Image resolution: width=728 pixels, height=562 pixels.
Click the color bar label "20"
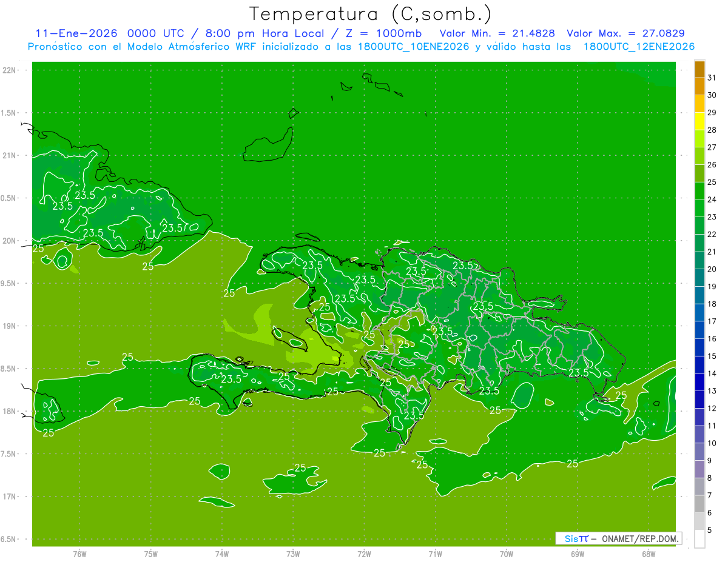pyautogui.click(x=712, y=269)
